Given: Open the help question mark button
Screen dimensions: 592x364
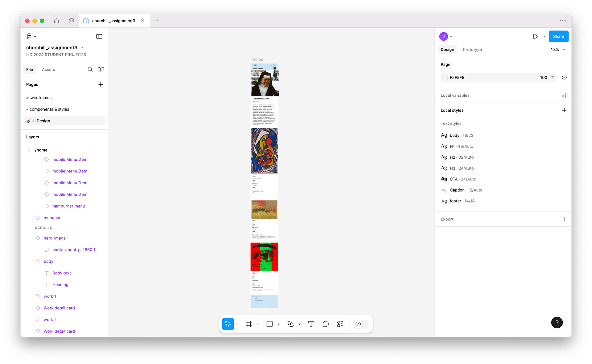Looking at the screenshot, I should pyautogui.click(x=557, y=322).
